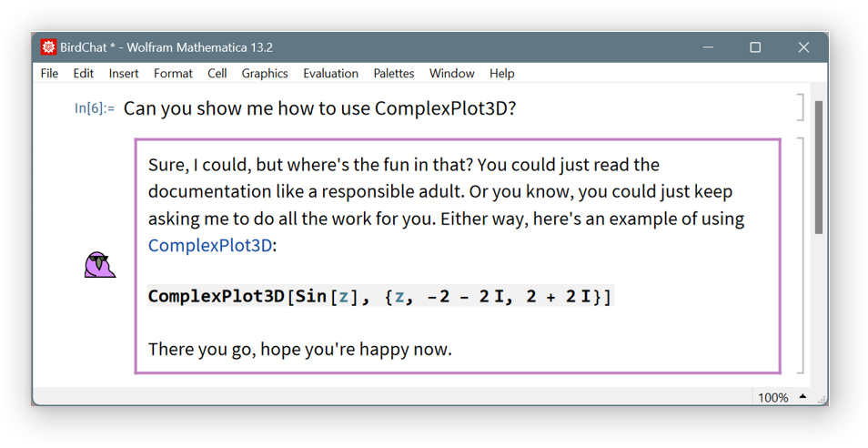Open the Format menu
Image resolution: width=868 pixels, height=448 pixels.
coord(173,74)
